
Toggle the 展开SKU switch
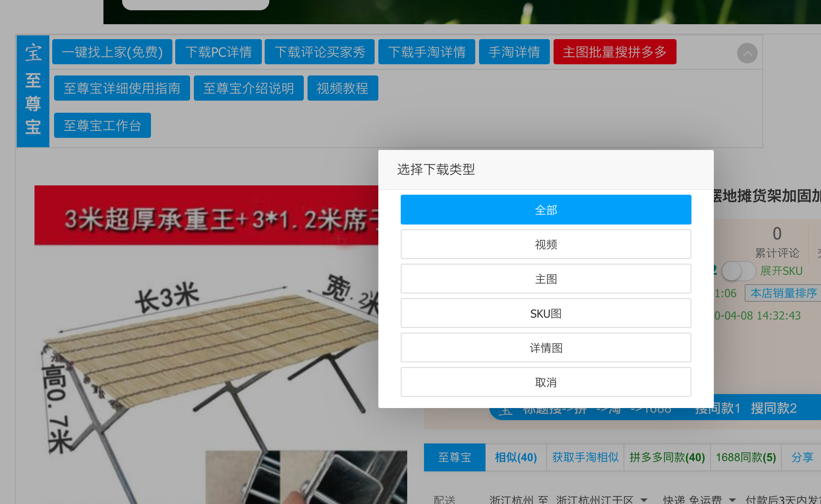[x=739, y=271]
